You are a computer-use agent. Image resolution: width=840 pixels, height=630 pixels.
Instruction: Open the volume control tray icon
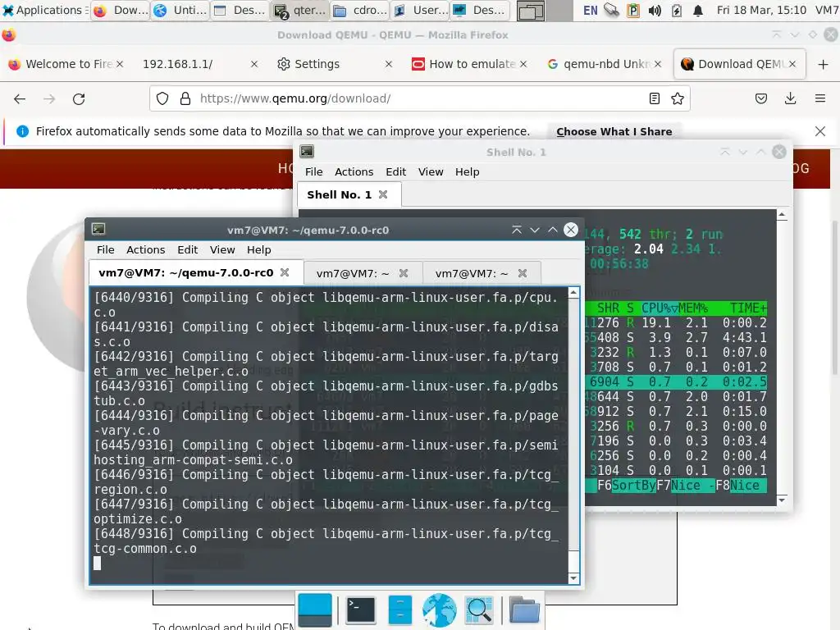[654, 10]
